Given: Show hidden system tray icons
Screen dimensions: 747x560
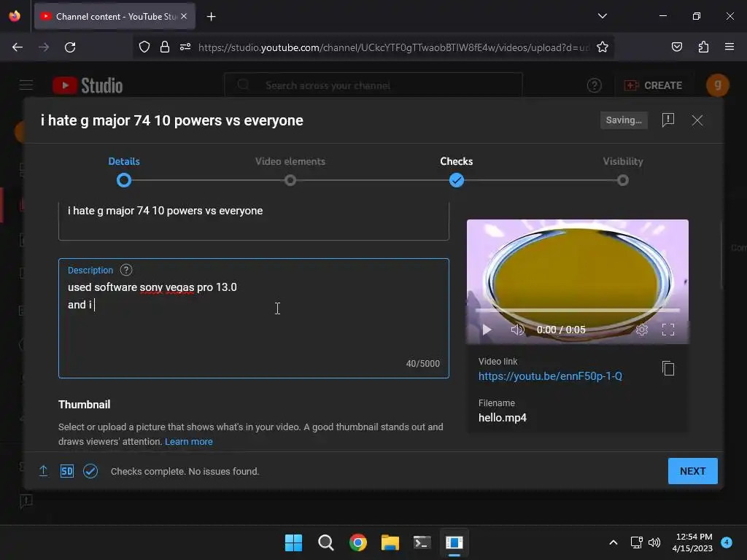Looking at the screenshot, I should (613, 542).
